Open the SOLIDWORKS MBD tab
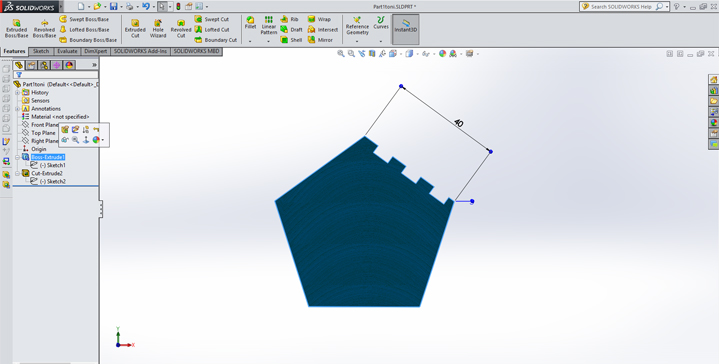719x364 pixels. [x=196, y=51]
